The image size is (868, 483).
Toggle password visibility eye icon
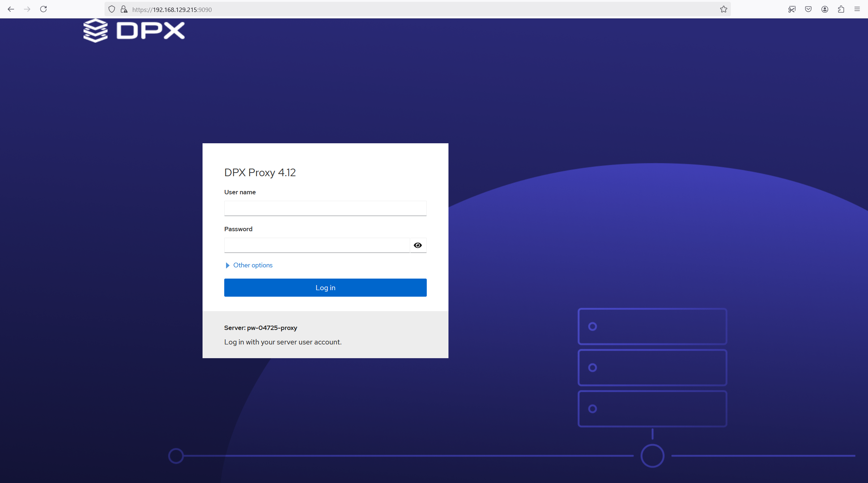pyautogui.click(x=418, y=245)
